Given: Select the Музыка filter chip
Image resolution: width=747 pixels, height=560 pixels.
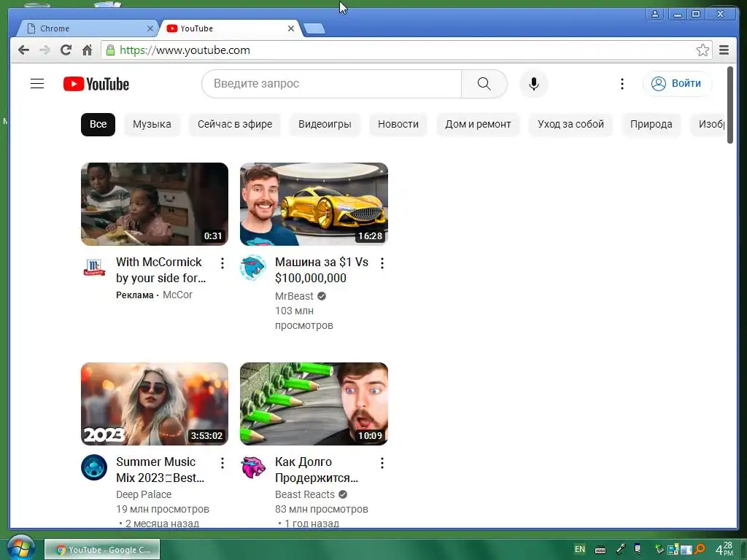Looking at the screenshot, I should (152, 124).
